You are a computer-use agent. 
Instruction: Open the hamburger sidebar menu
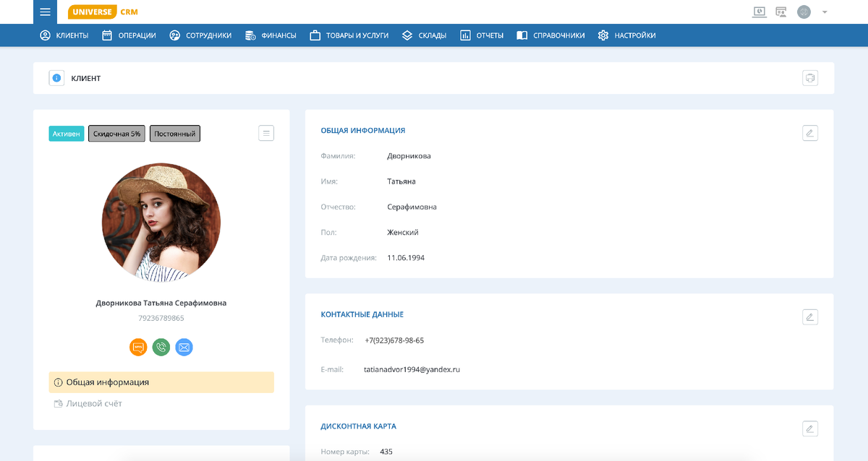[x=45, y=12]
